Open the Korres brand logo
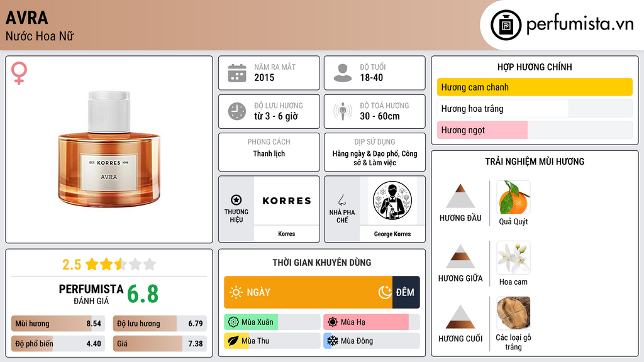This screenshot has width=644, height=362. 287,200
